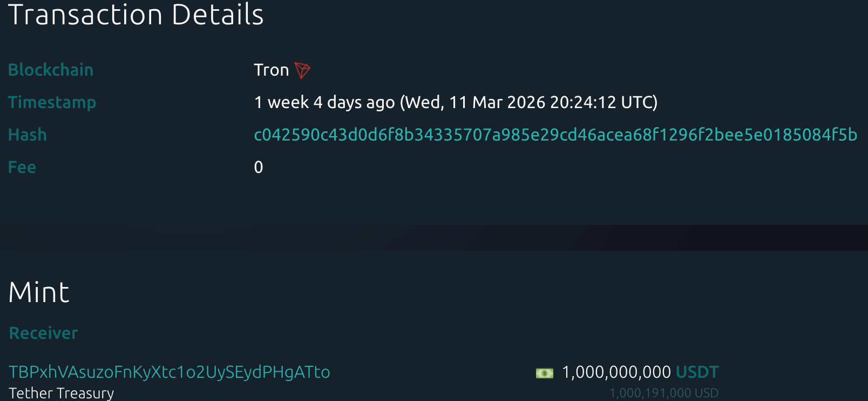This screenshot has height=401, width=868.
Task: Click the 1,000,000,000 amount value
Action: tap(616, 372)
